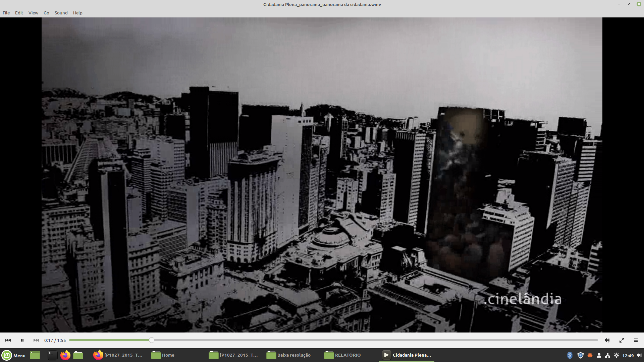Open the Edit menu

click(19, 13)
